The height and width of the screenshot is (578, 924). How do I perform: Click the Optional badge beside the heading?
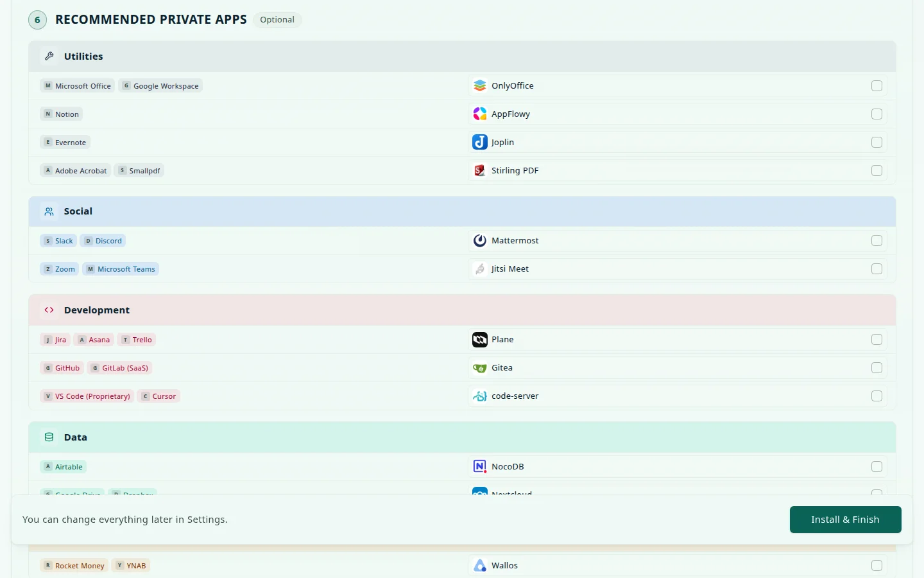(277, 19)
